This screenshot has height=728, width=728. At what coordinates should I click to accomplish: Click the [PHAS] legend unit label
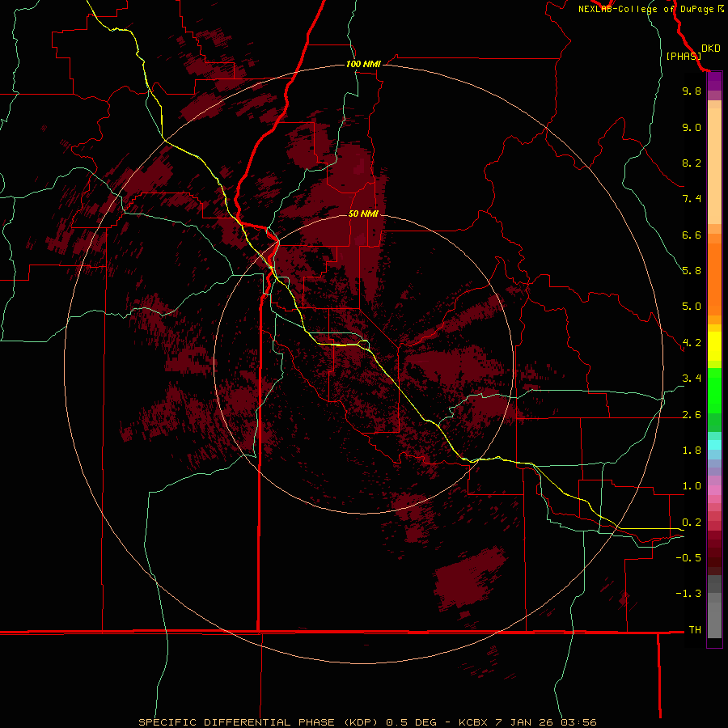[x=684, y=56]
